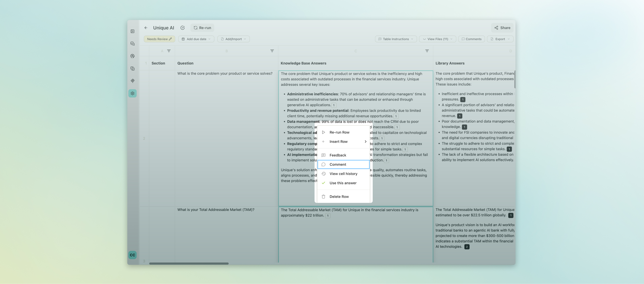644x284 pixels.
Task: Open citation 1 after 'approximately $22 trillion'
Action: 328,215
